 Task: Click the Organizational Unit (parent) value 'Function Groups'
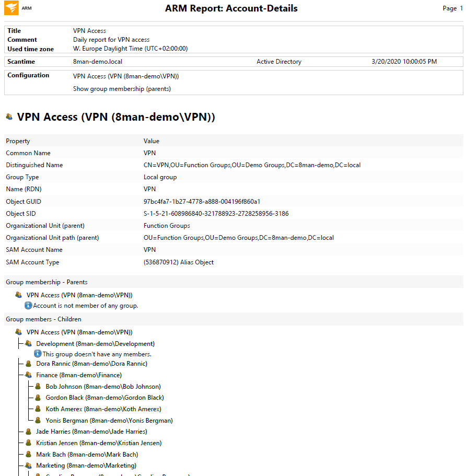(167, 226)
